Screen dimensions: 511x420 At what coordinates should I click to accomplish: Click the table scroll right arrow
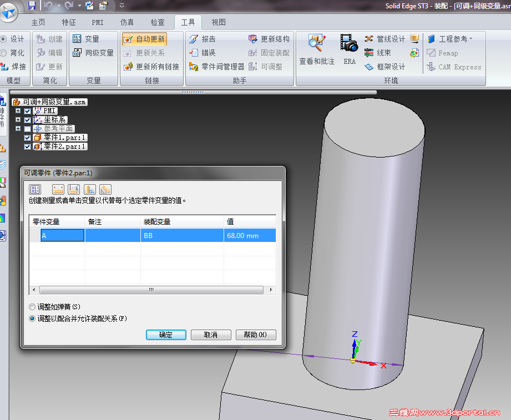tap(271, 290)
